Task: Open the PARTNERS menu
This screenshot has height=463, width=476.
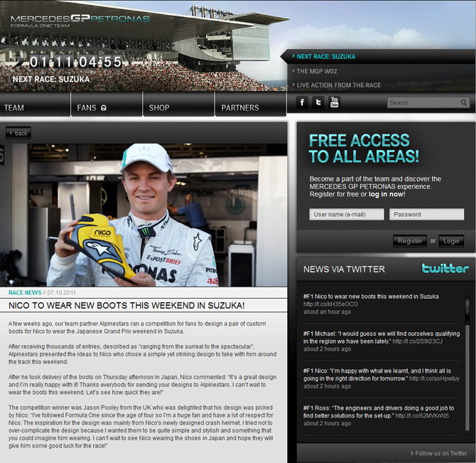Action: pos(251,105)
